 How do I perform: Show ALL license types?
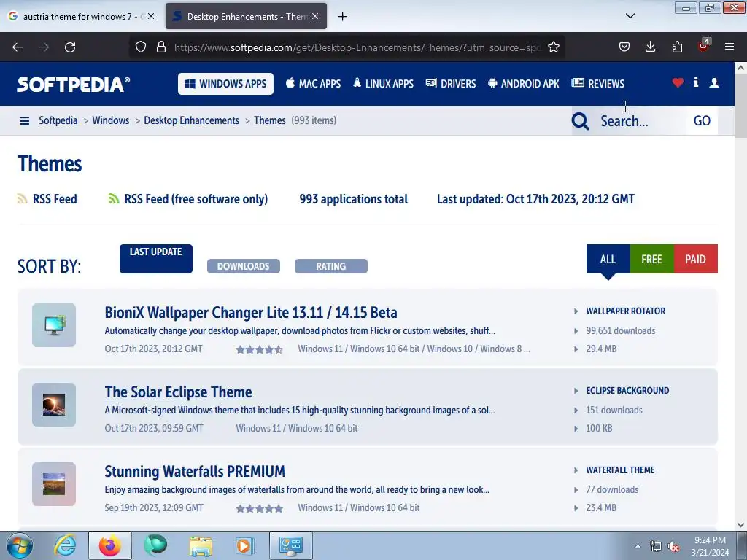pyautogui.click(x=608, y=259)
